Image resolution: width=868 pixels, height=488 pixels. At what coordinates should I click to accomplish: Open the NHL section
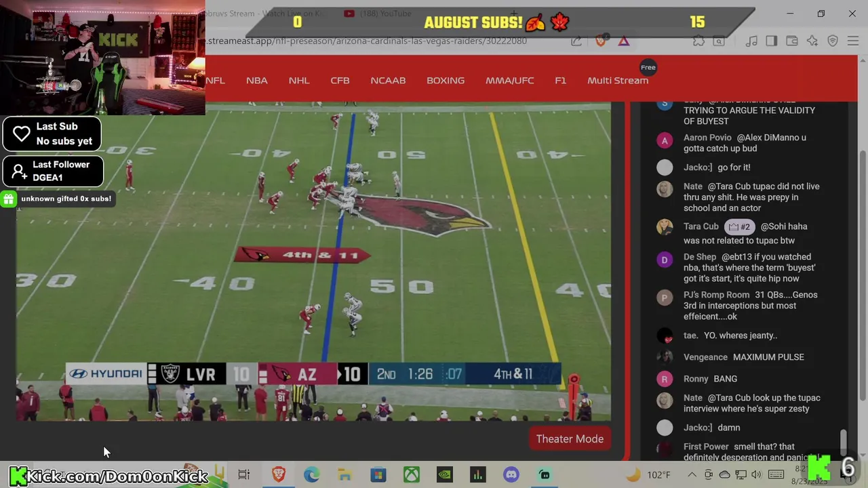[x=298, y=80]
